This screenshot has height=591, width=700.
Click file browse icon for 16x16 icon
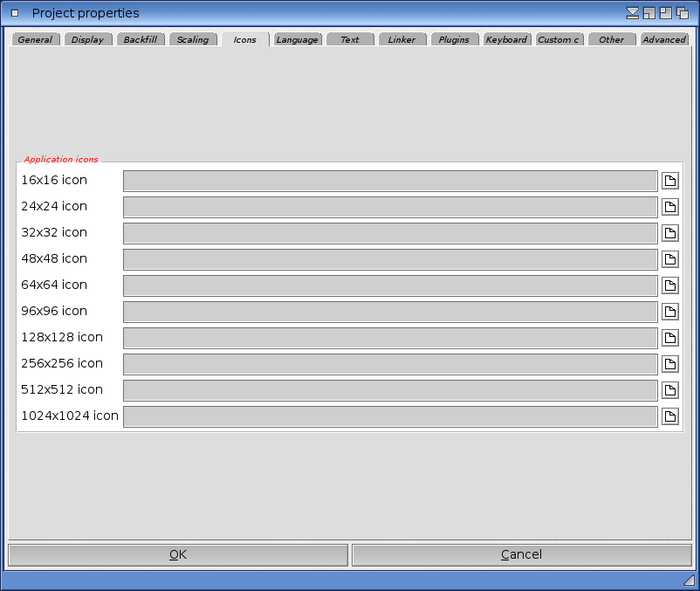pyautogui.click(x=669, y=181)
